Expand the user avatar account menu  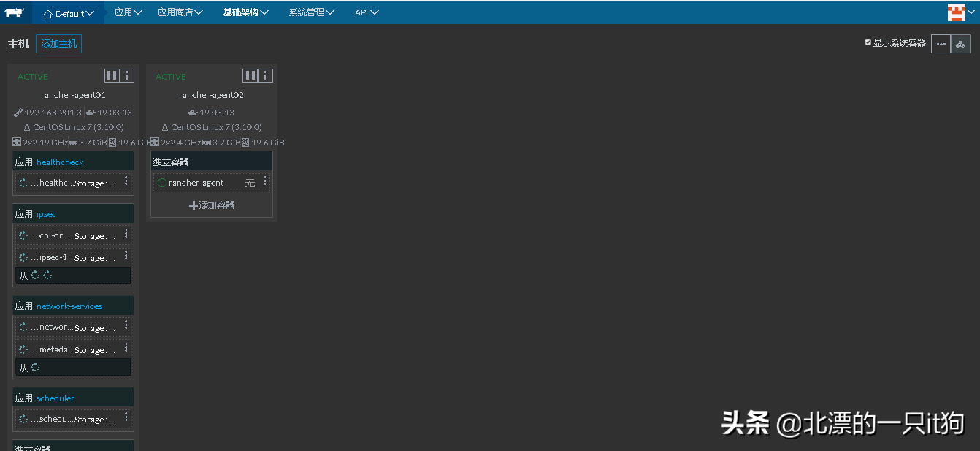pos(960,12)
